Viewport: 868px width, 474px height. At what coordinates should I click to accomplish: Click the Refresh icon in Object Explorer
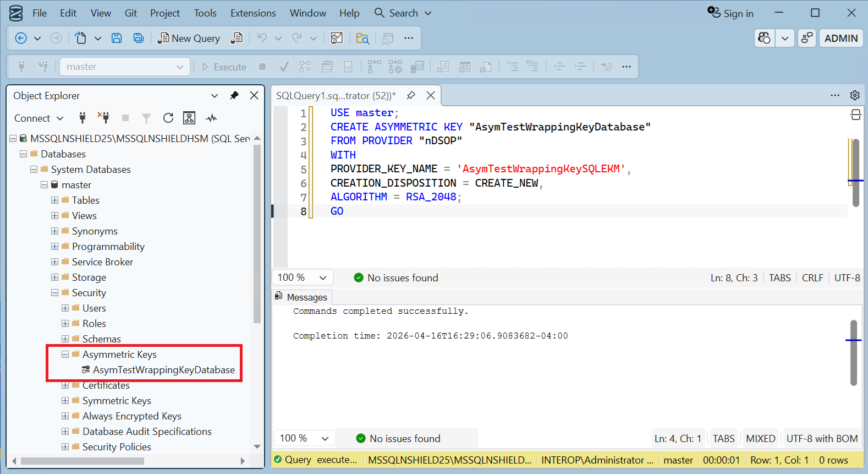click(x=168, y=118)
